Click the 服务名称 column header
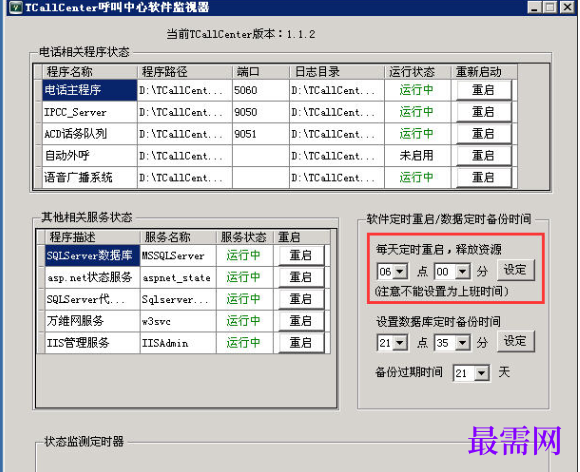The width and height of the screenshot is (580, 472). 178,237
